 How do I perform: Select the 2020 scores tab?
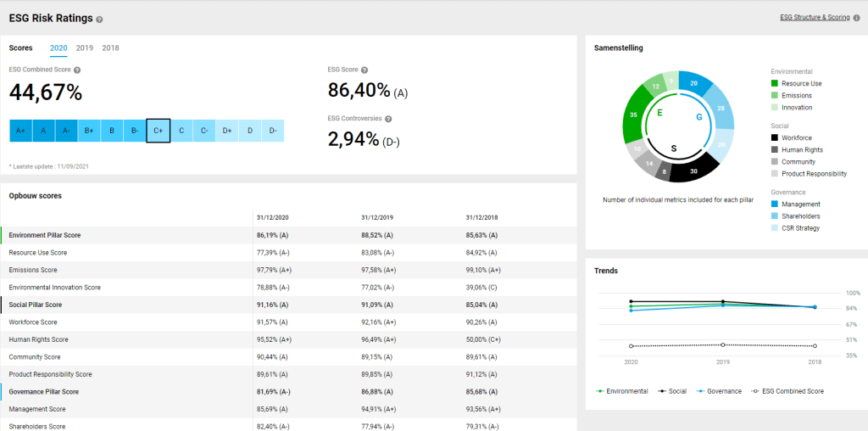coord(58,48)
